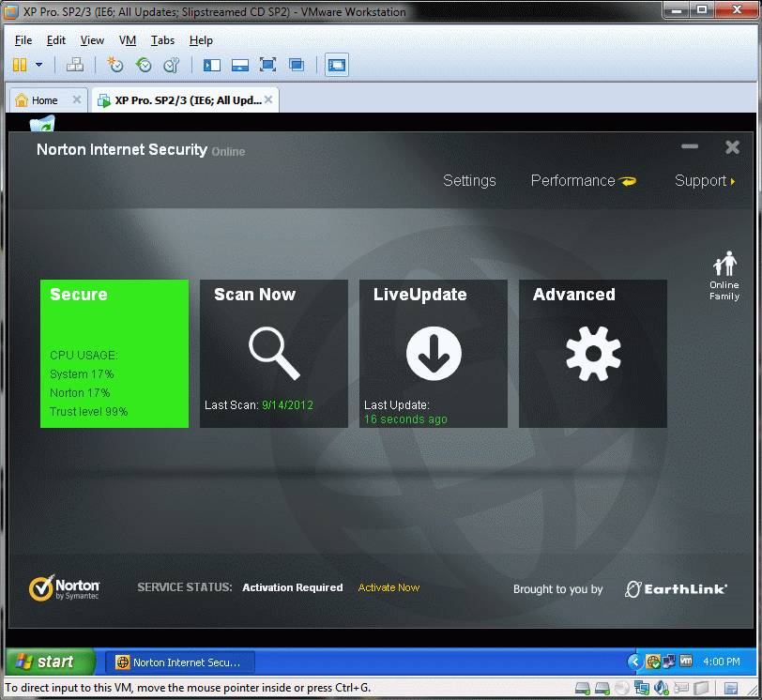Image resolution: width=762 pixels, height=700 pixels.
Task: Click the Norton tray icon in XP taskbar
Action: (x=652, y=662)
